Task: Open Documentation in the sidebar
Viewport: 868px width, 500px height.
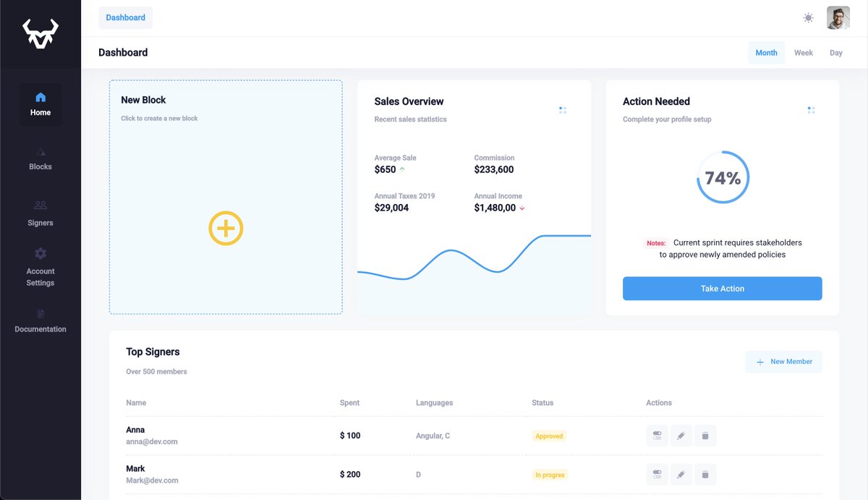Action: tap(41, 321)
